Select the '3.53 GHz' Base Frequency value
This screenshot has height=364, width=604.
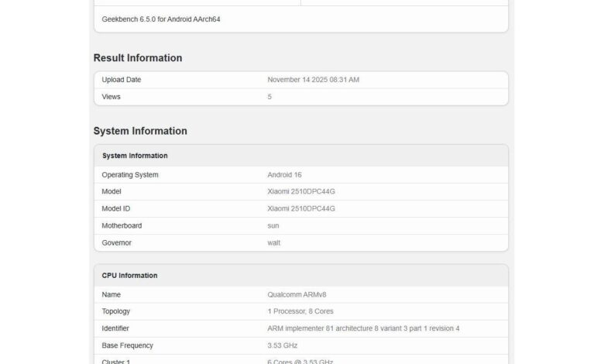283,345
